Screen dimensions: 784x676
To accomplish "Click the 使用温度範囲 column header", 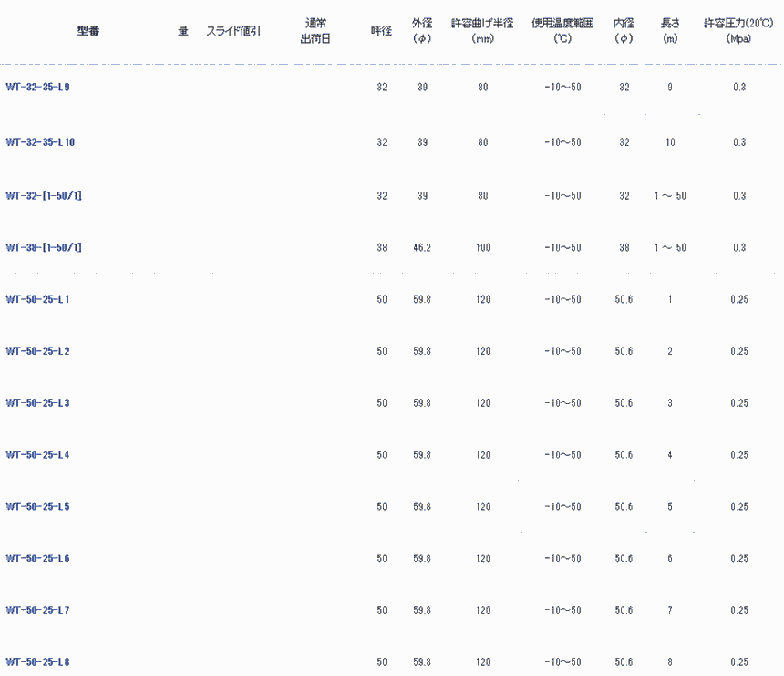I will click(562, 31).
